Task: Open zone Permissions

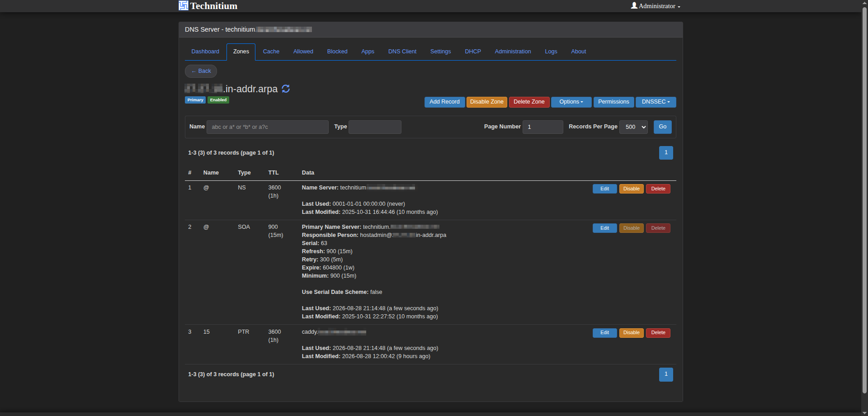Action: pos(613,102)
